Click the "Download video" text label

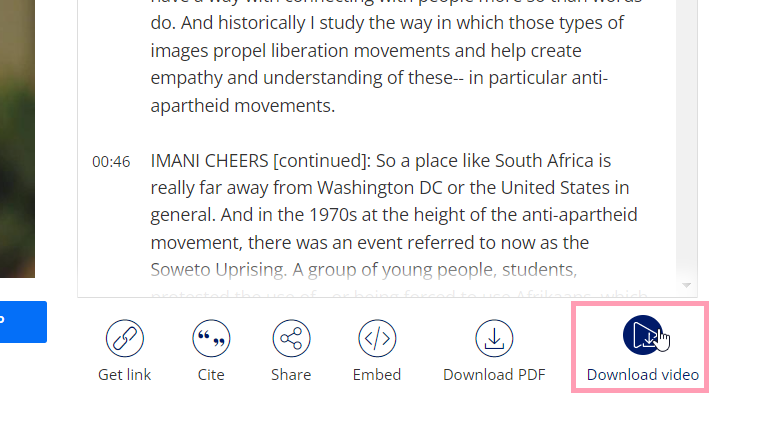(x=642, y=375)
